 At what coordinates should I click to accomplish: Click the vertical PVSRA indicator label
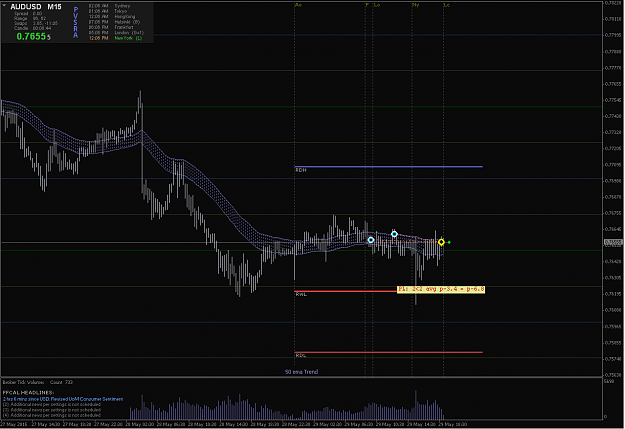click(75, 22)
